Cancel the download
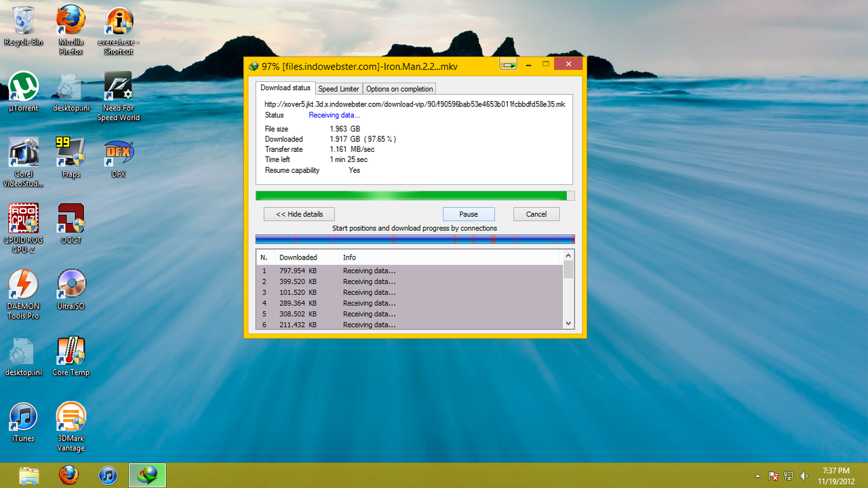The width and height of the screenshot is (868, 488). pyautogui.click(x=536, y=214)
